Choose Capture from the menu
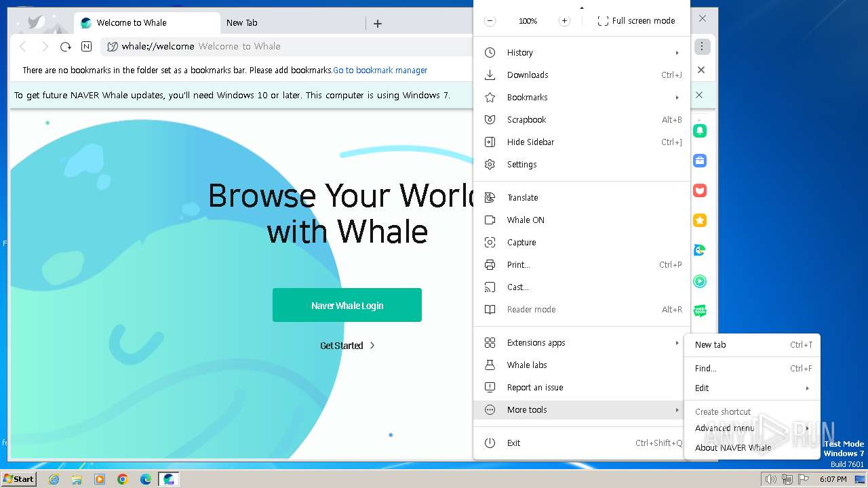The image size is (868, 488). (582, 243)
